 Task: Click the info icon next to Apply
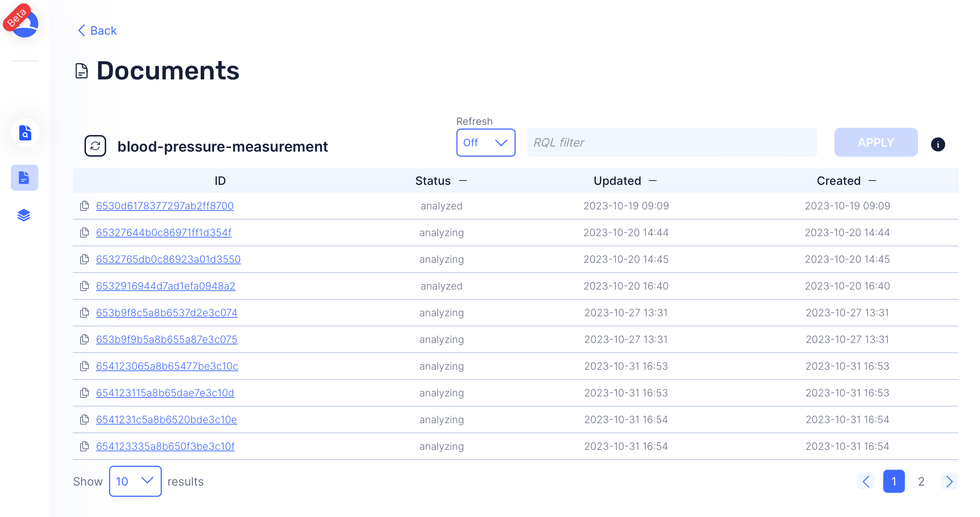click(x=937, y=144)
